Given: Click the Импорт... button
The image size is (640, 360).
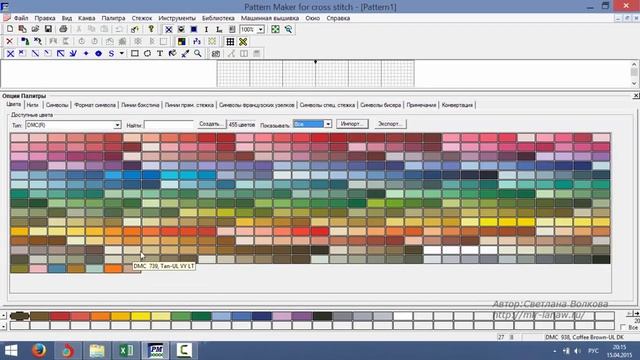Looking at the screenshot, I should [x=352, y=124].
